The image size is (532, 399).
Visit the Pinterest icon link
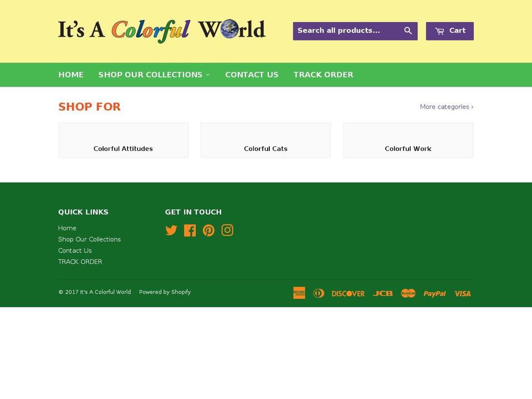(x=209, y=231)
